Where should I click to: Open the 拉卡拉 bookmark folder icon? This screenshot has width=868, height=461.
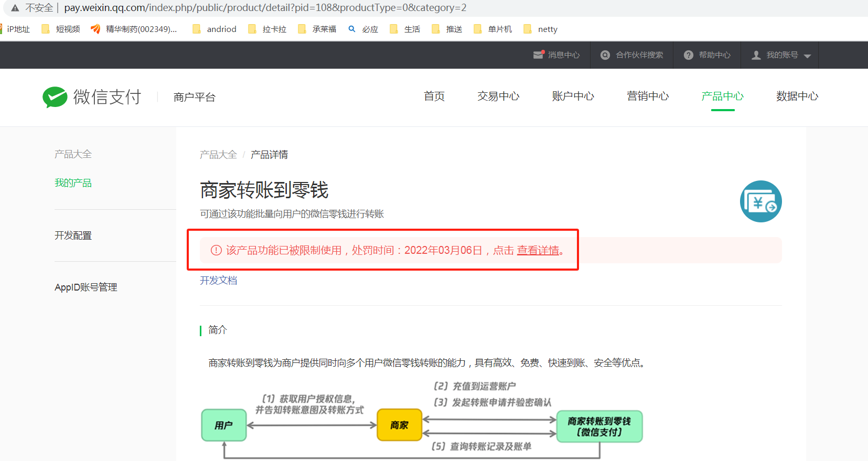252,29
